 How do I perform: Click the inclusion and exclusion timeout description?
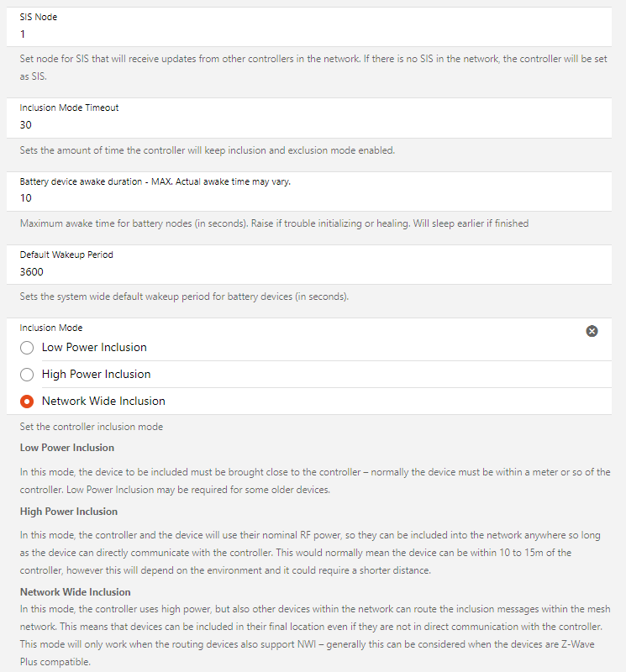coord(208,150)
